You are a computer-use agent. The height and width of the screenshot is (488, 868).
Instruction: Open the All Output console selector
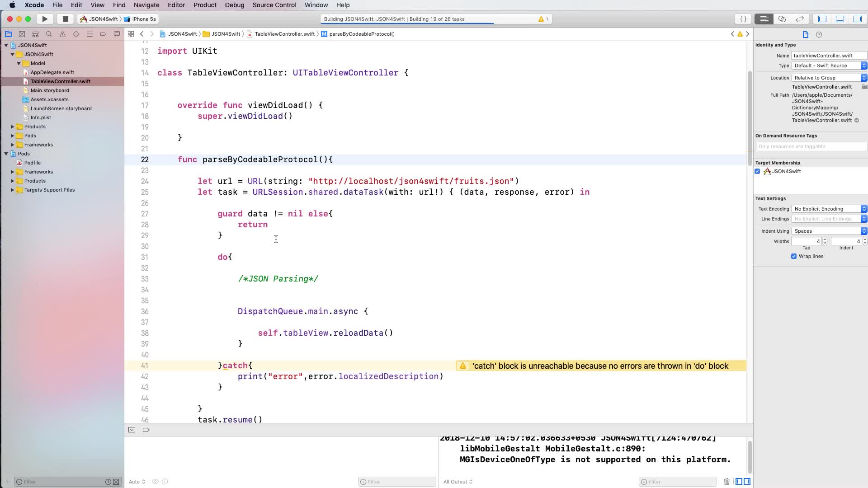[458, 482]
